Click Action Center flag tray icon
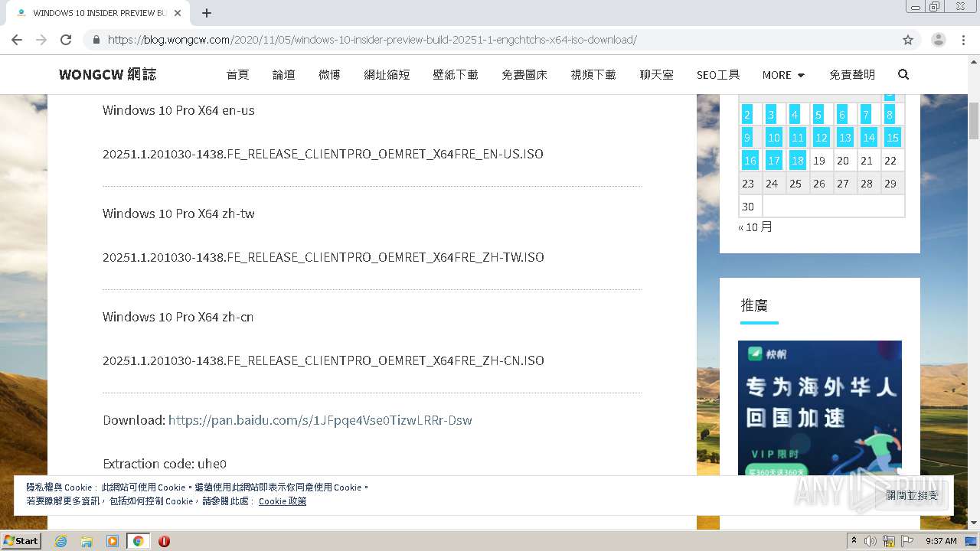The image size is (980, 551). [x=907, y=541]
